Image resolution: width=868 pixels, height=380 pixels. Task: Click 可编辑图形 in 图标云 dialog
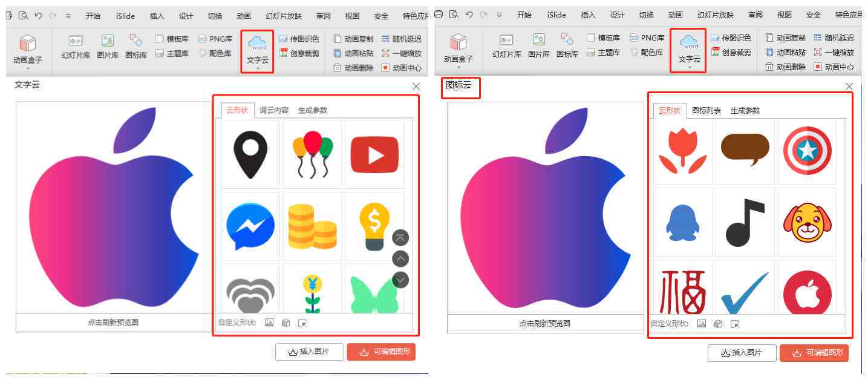814,353
